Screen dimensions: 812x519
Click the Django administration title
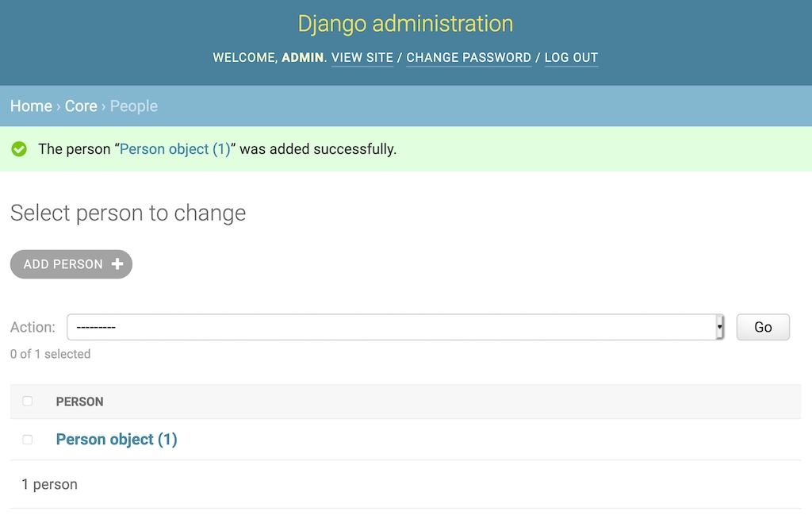pyautogui.click(x=405, y=24)
